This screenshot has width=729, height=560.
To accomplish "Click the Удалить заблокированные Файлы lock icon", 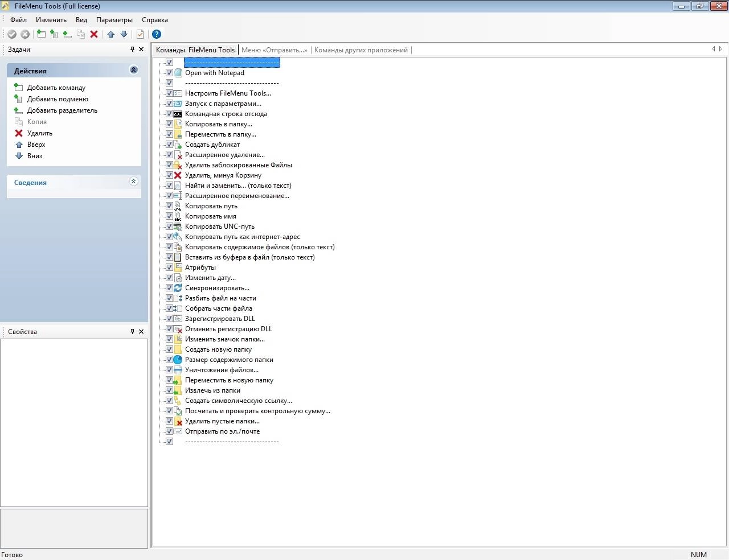I will point(178,165).
